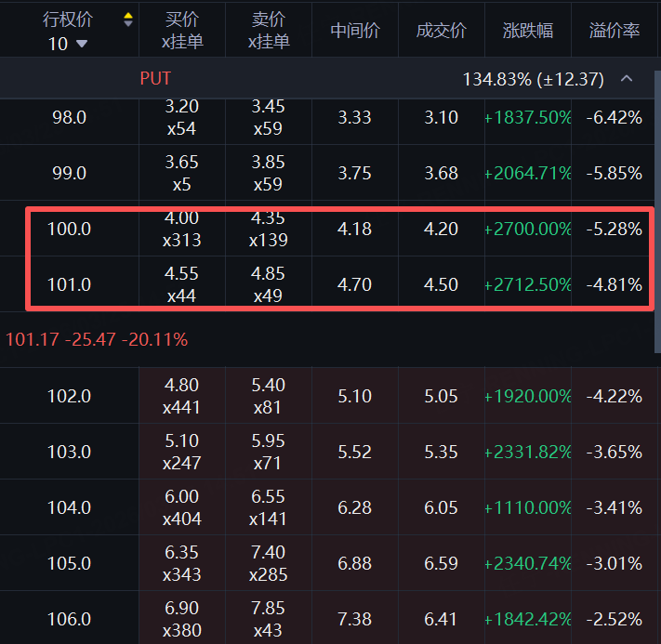Sort by the 涨跌幅 column header

tap(527, 31)
